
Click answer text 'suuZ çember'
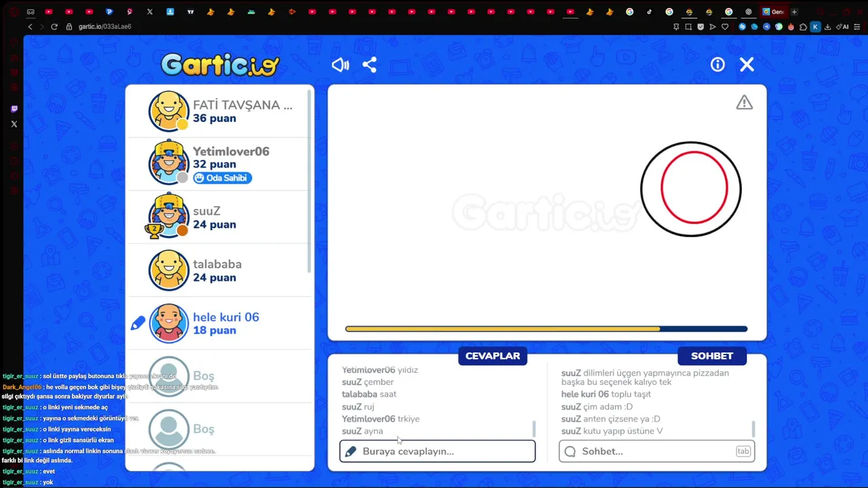tap(368, 382)
